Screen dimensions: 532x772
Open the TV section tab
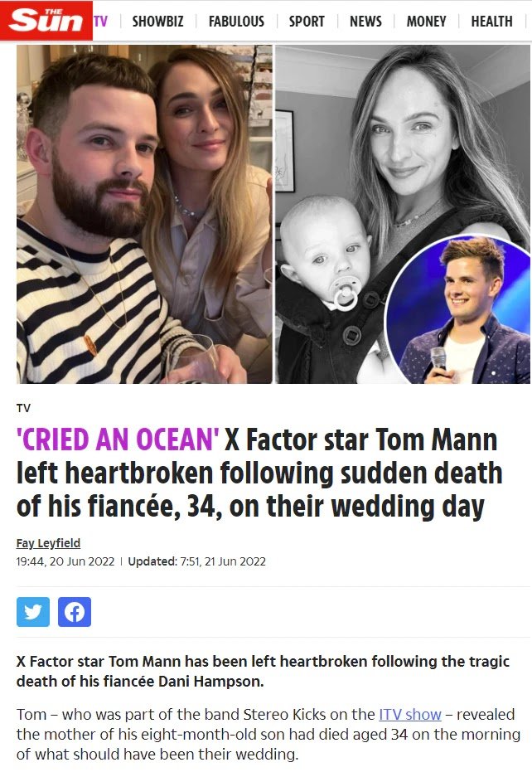[100, 22]
